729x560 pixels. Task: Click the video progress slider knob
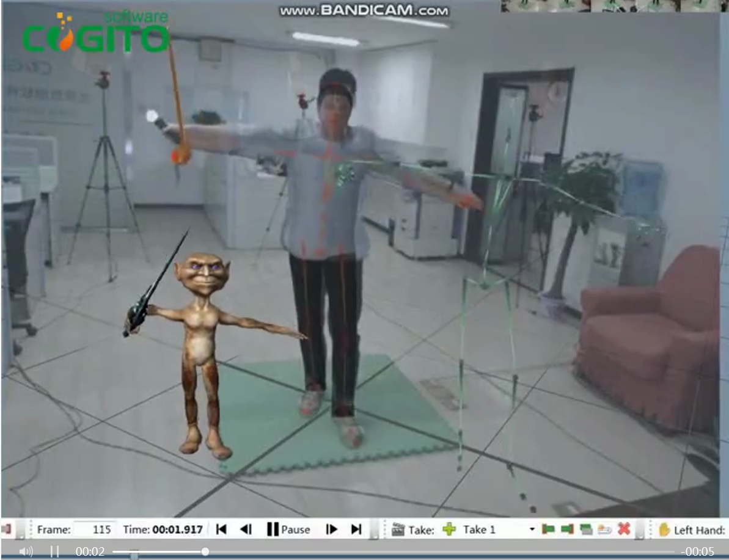[x=205, y=551]
